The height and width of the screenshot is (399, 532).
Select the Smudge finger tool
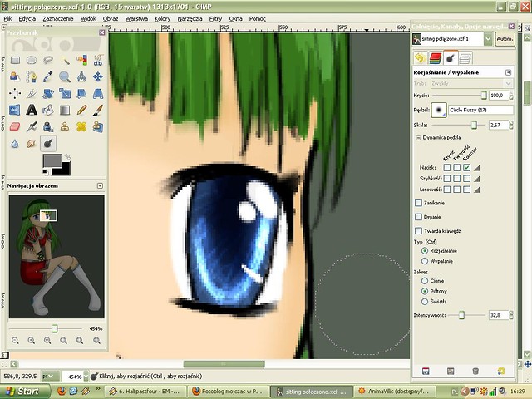point(32,143)
